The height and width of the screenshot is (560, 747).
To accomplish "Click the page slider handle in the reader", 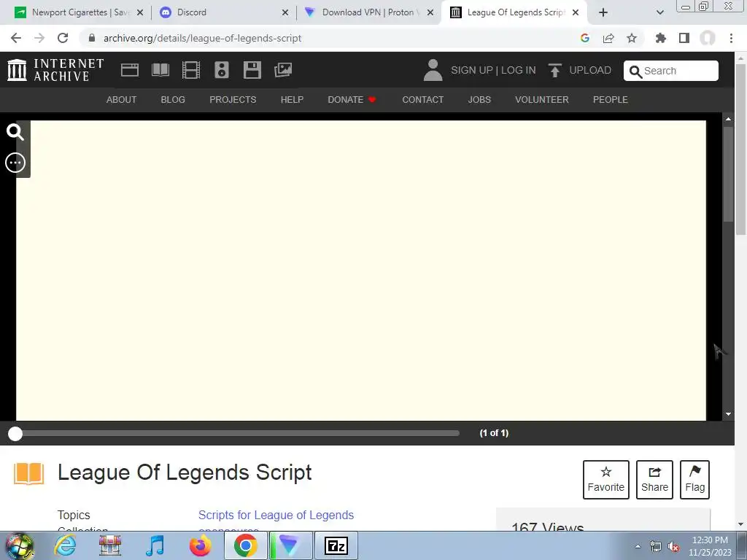I will tap(15, 433).
